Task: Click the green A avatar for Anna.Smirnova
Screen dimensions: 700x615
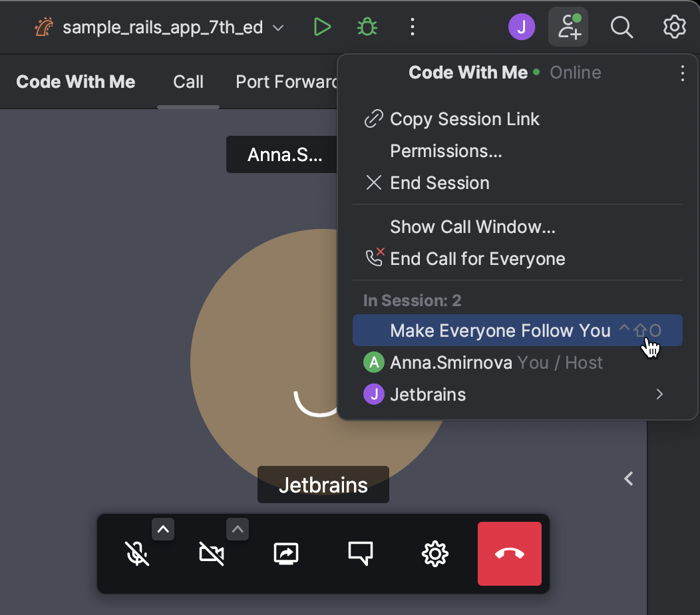Action: click(x=374, y=362)
